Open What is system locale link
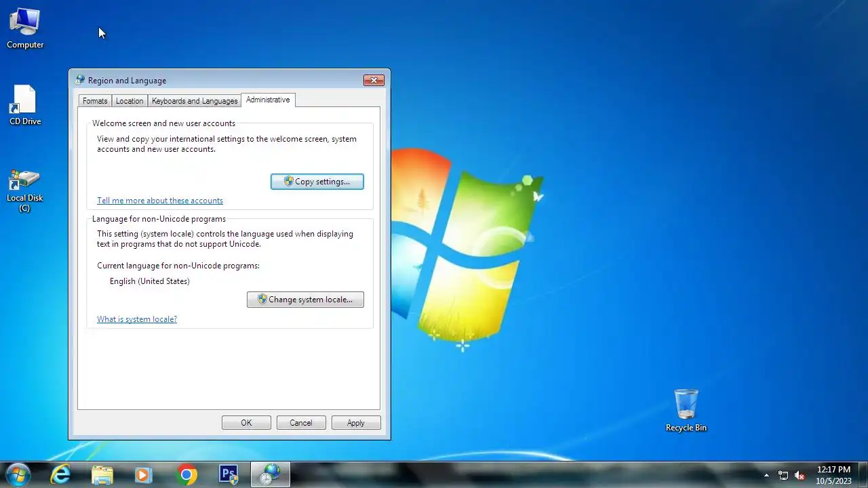868x488 pixels. click(x=137, y=319)
